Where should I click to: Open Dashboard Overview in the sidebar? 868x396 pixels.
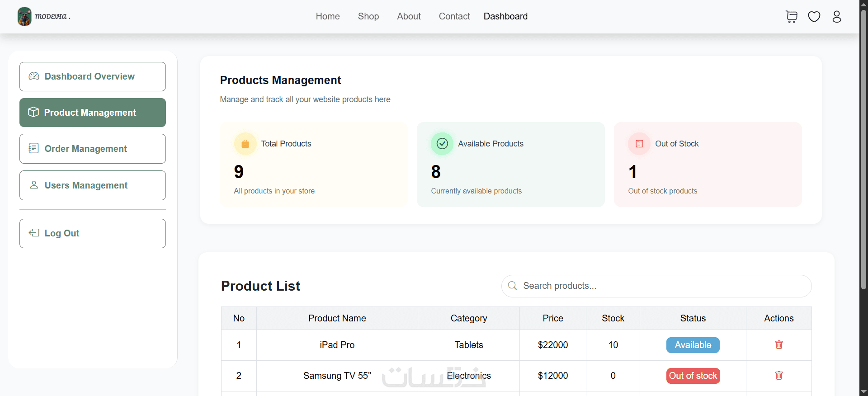pyautogui.click(x=93, y=76)
